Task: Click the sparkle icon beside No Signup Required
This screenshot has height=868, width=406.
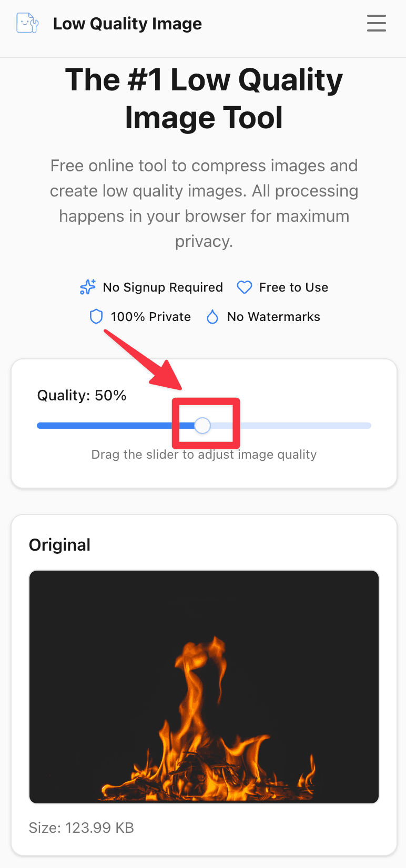Action: 88,287
